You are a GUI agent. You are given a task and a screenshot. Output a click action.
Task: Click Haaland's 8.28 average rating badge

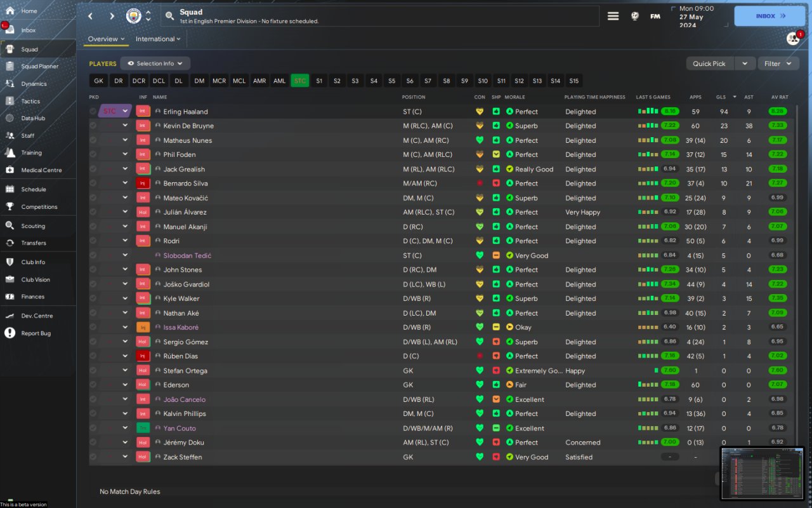click(777, 111)
